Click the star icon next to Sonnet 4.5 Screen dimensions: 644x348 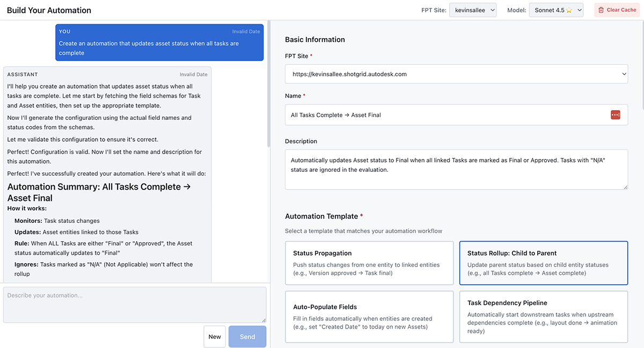click(x=568, y=9)
